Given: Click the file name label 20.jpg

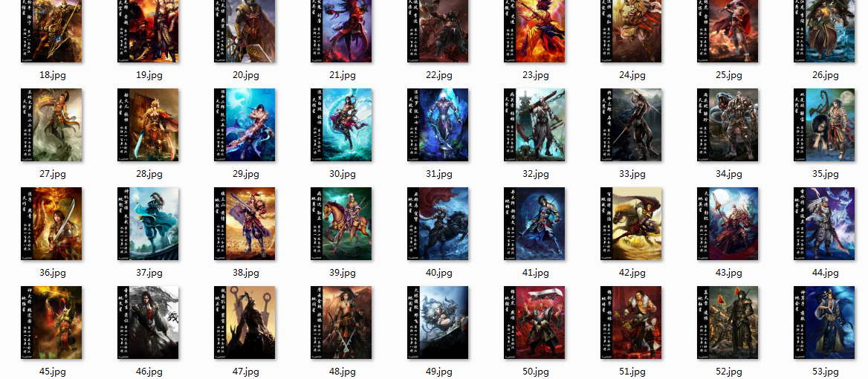Looking at the screenshot, I should pos(246,75).
